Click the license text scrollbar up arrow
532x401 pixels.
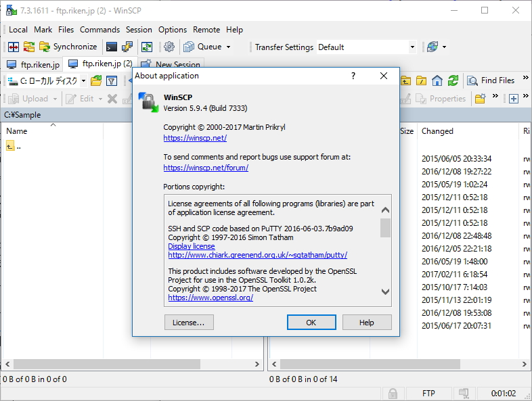(x=385, y=210)
